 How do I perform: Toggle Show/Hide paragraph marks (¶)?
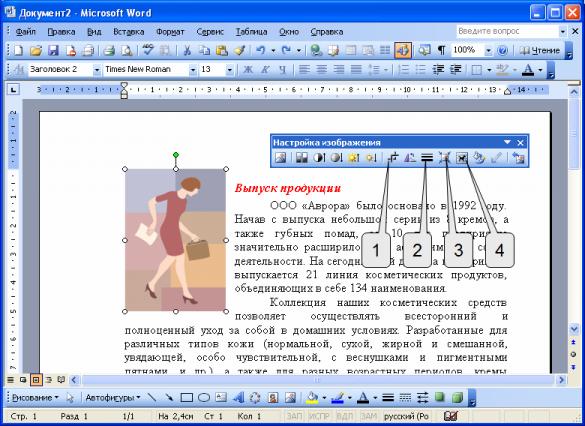point(441,50)
